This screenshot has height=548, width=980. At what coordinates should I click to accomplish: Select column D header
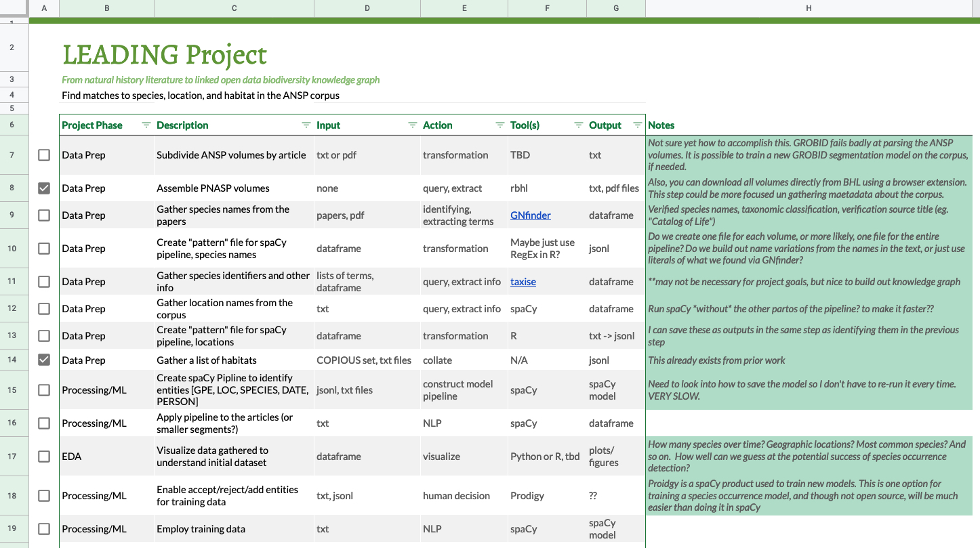[x=367, y=8]
